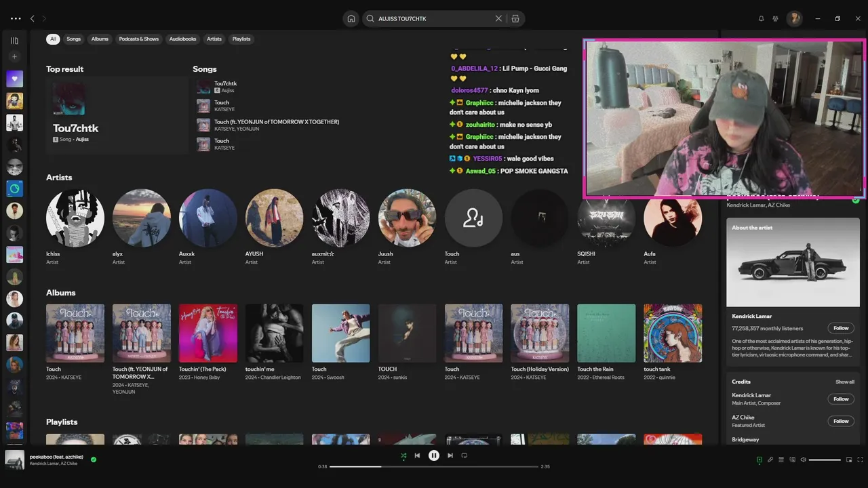The image size is (868, 488).
Task: Select the Podcasts & Shows filter
Action: tap(139, 39)
